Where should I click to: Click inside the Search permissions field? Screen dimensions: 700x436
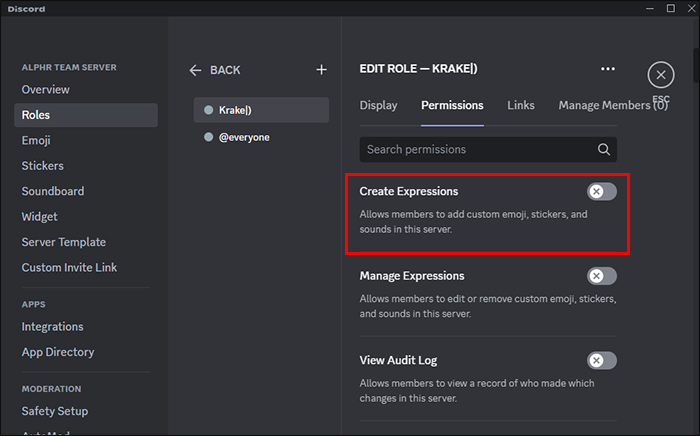475,150
